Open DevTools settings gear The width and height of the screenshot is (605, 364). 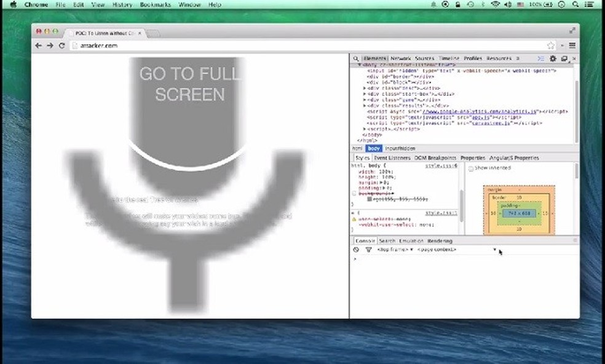click(x=553, y=58)
